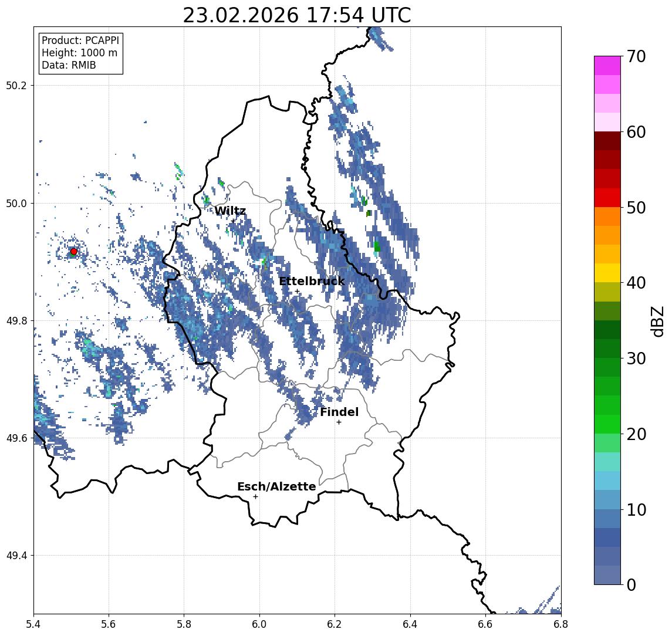Click the longitude label 6.0

point(259,624)
